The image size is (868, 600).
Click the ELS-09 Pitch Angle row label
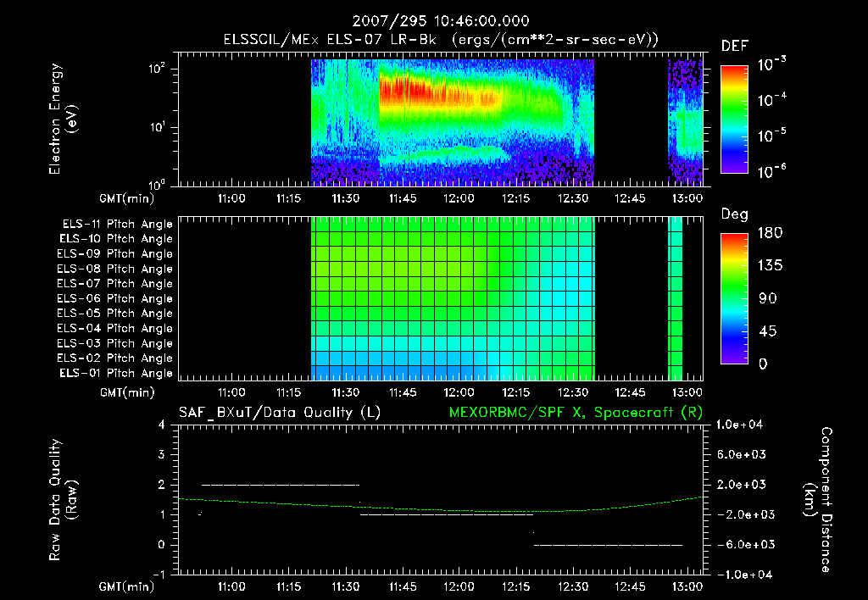pos(114,254)
